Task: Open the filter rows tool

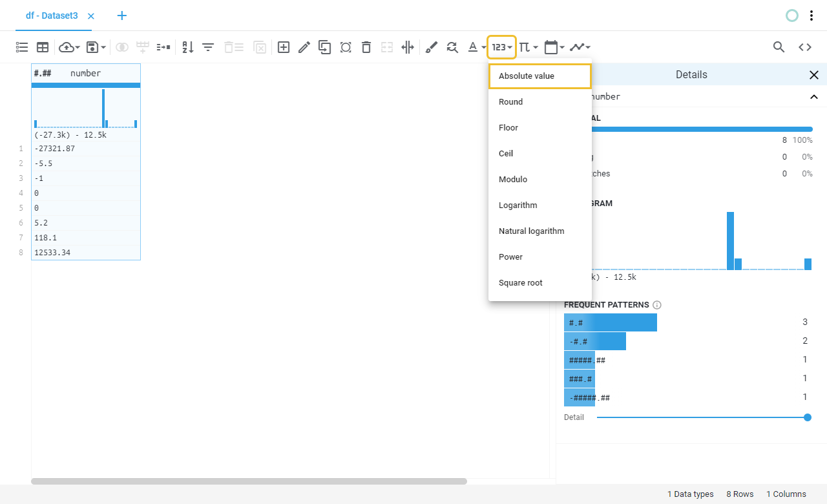Action: [x=208, y=47]
